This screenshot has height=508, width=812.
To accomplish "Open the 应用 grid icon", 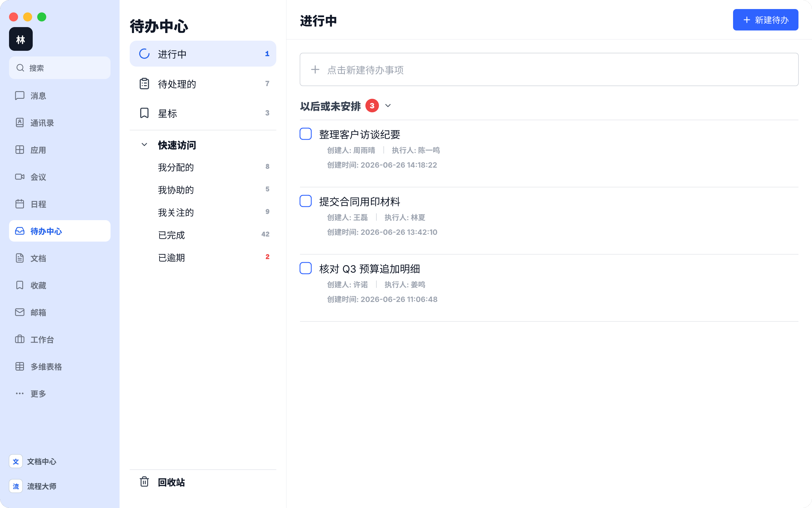I will [x=20, y=150].
